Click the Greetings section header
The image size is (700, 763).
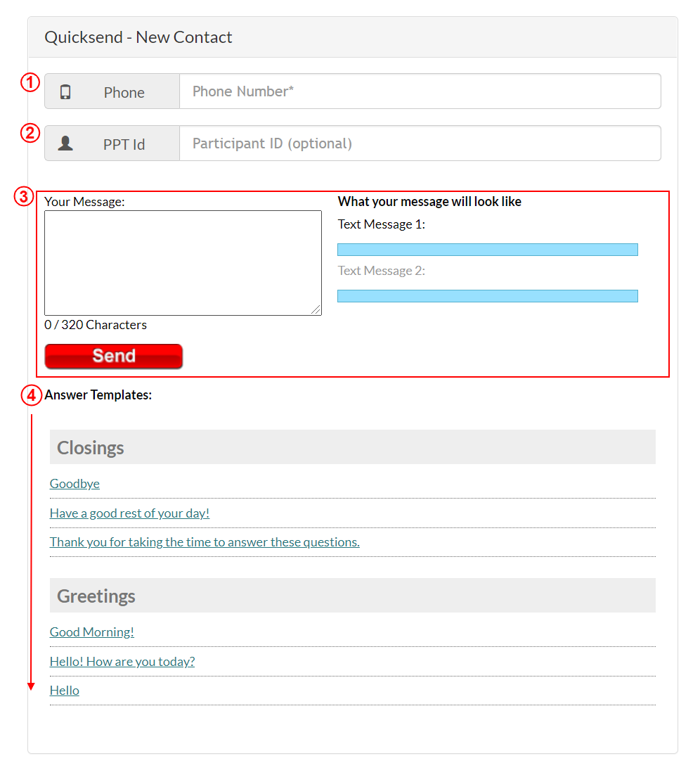(353, 595)
